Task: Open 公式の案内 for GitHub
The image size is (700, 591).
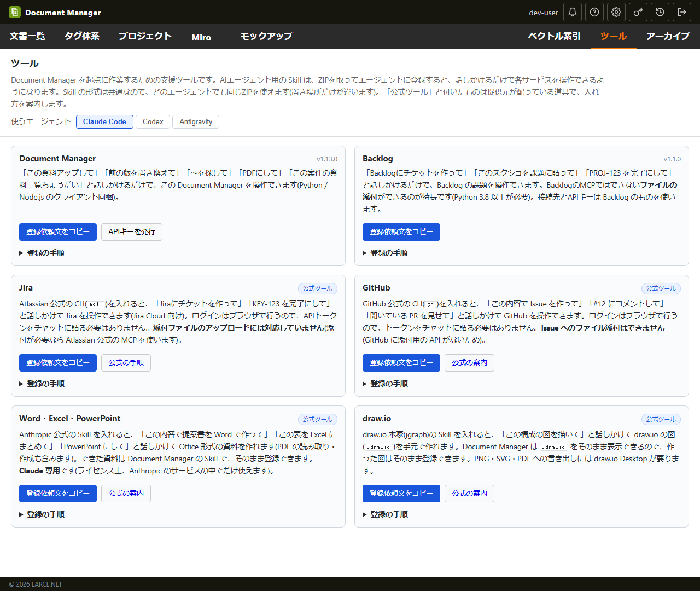Action: pyautogui.click(x=469, y=363)
